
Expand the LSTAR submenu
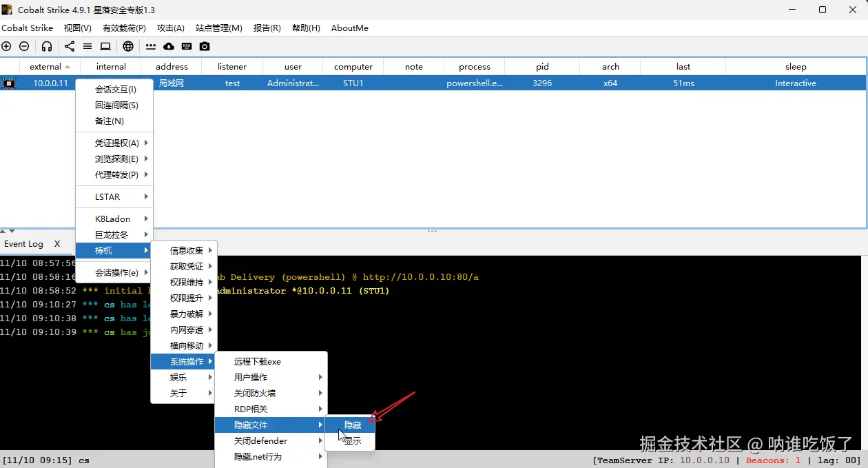[114, 197]
